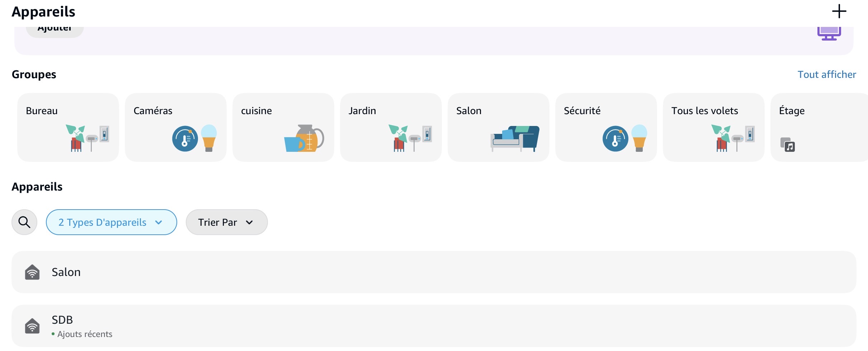Open the Tous les volets group
Screen dimensions: 868x351
coord(713,127)
